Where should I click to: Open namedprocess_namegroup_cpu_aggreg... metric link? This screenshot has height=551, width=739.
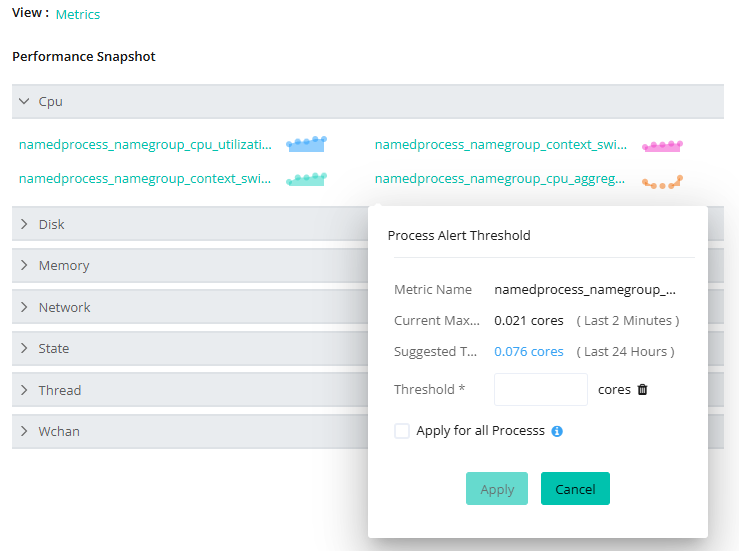pyautogui.click(x=500, y=179)
